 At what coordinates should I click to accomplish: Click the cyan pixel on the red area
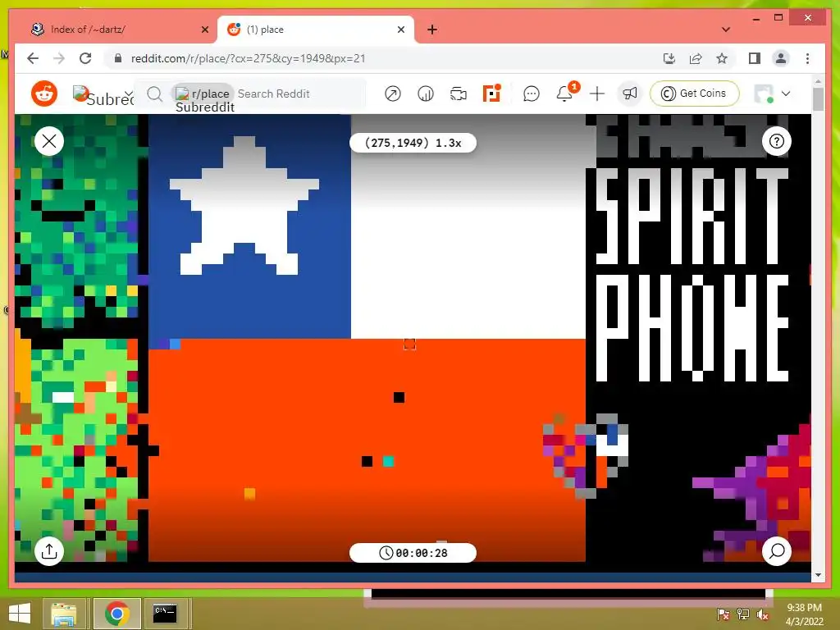click(388, 461)
